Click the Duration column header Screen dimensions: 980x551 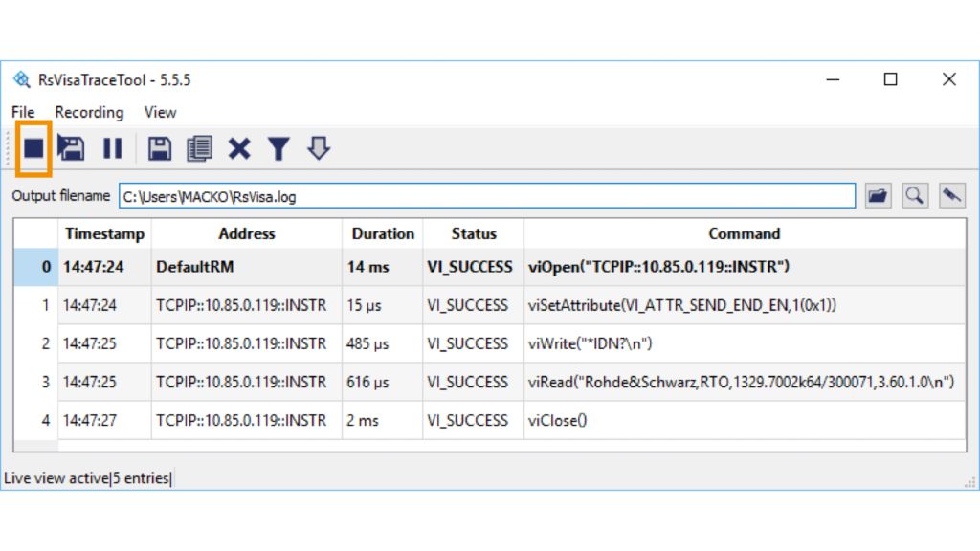tap(383, 233)
